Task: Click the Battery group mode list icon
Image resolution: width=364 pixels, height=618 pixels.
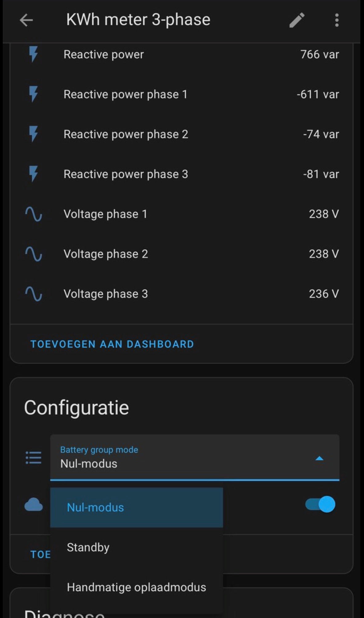Action: [33, 458]
